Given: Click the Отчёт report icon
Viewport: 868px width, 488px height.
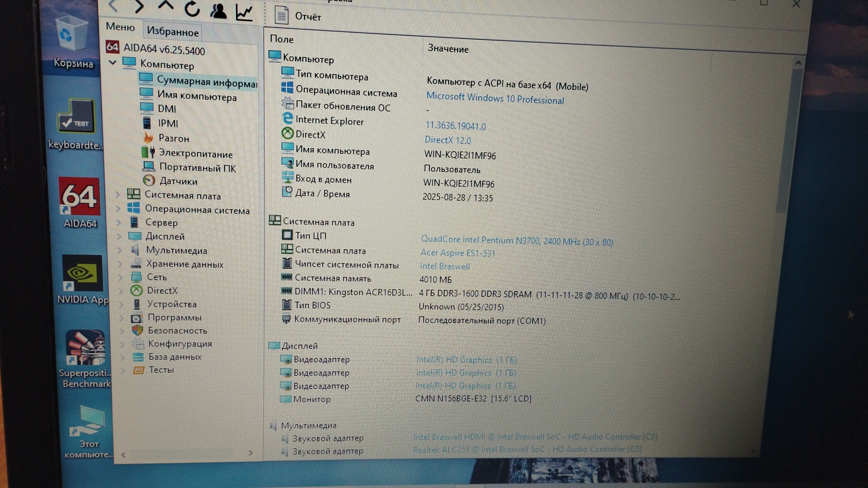Looking at the screenshot, I should 282,15.
